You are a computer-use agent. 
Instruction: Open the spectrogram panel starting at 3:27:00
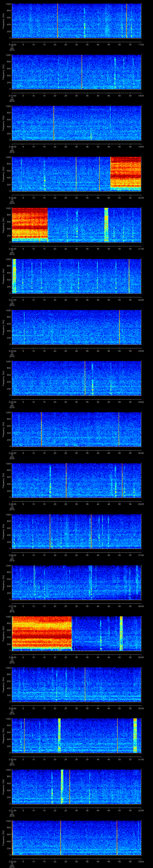(x=76, y=582)
